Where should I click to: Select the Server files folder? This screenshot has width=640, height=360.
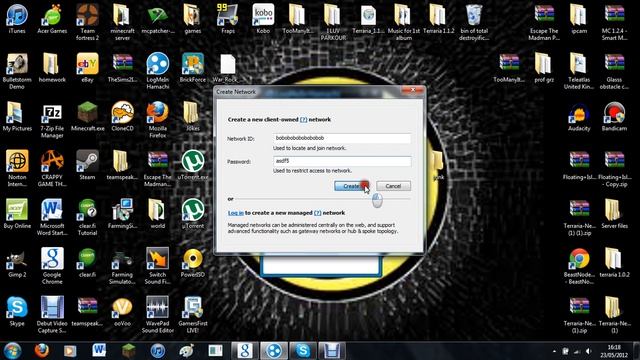pos(614,214)
